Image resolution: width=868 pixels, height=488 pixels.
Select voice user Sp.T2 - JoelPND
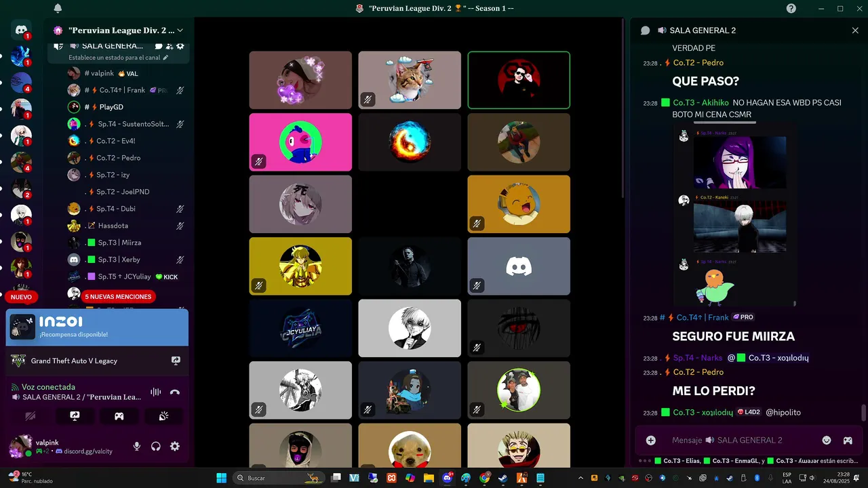(126, 192)
